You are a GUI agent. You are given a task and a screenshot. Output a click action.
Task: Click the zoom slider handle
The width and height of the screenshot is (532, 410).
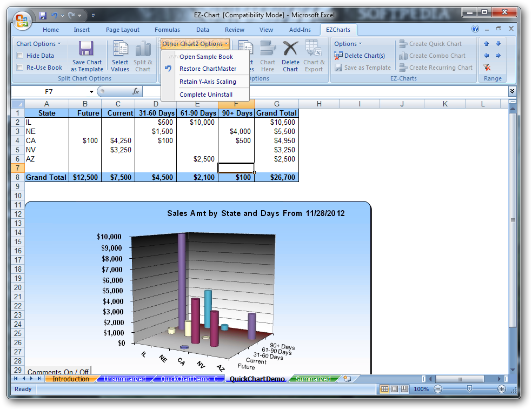point(469,389)
